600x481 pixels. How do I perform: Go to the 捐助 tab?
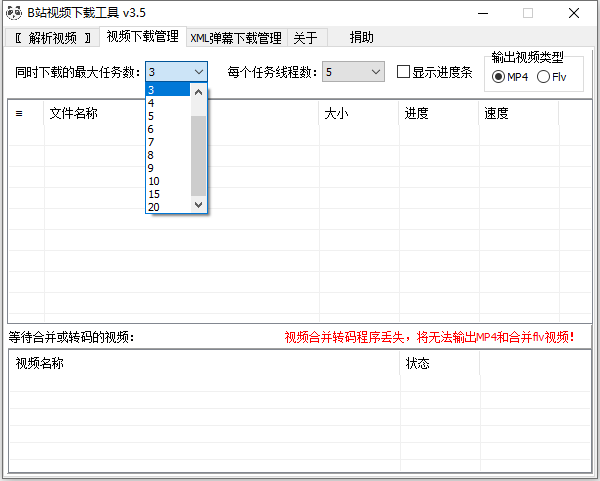tap(361, 38)
